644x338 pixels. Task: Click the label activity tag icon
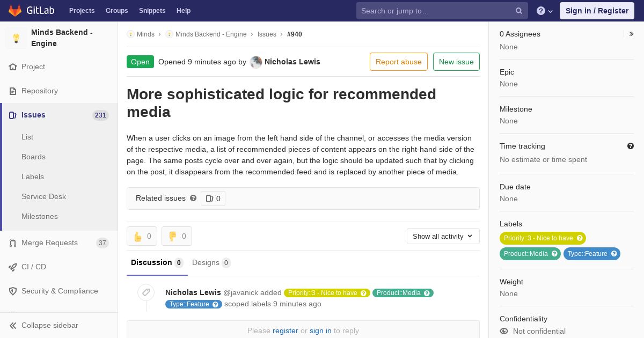click(x=146, y=292)
